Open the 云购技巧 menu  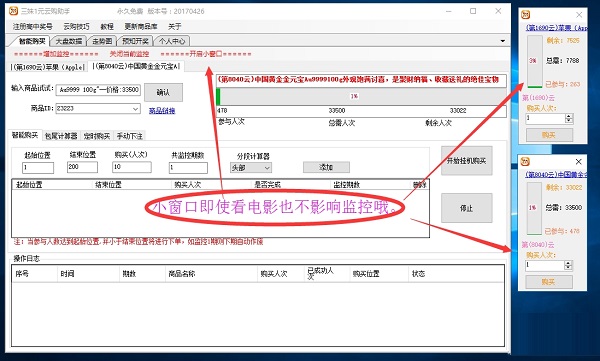click(76, 26)
